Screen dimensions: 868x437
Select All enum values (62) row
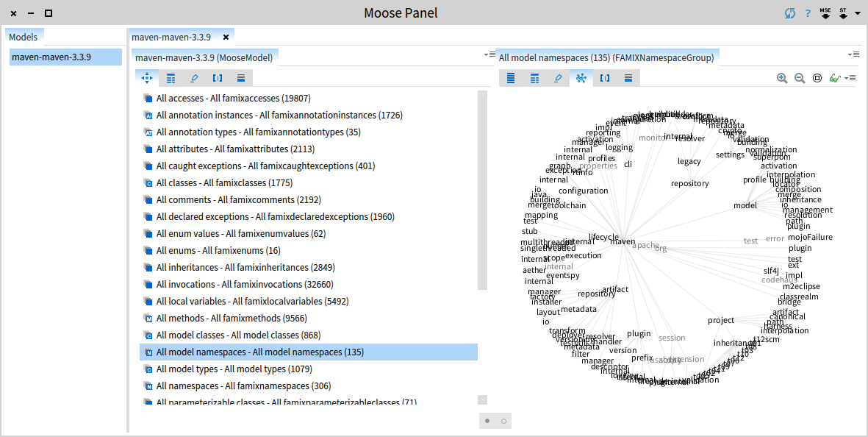pyautogui.click(x=309, y=234)
